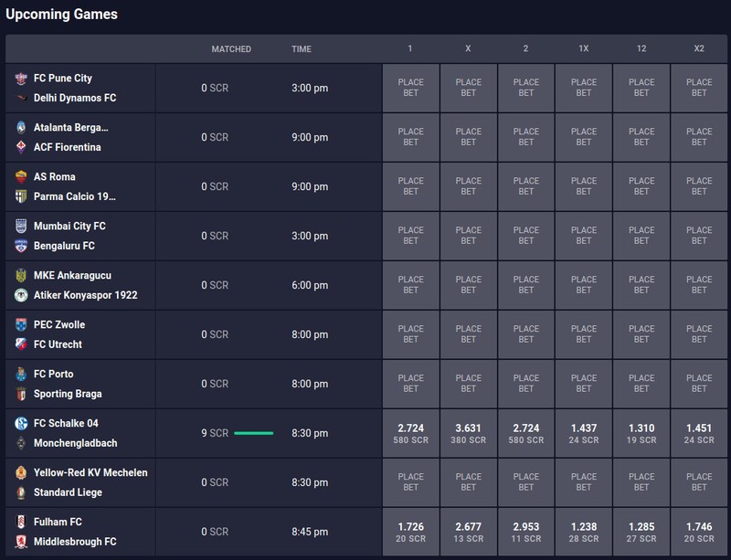The height and width of the screenshot is (560, 731).
Task: Place bet on X for Atalanta vs Fiorentina
Action: (469, 137)
